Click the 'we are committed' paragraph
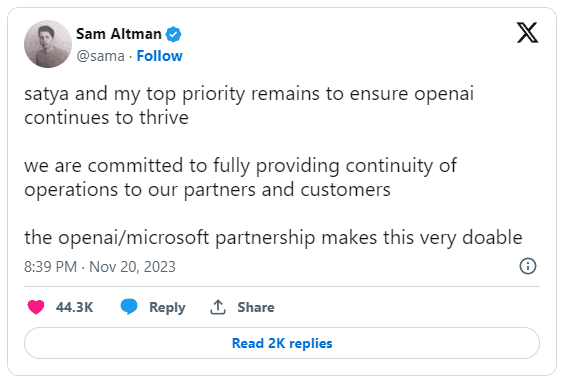This screenshot has height=382, width=564. (x=240, y=178)
